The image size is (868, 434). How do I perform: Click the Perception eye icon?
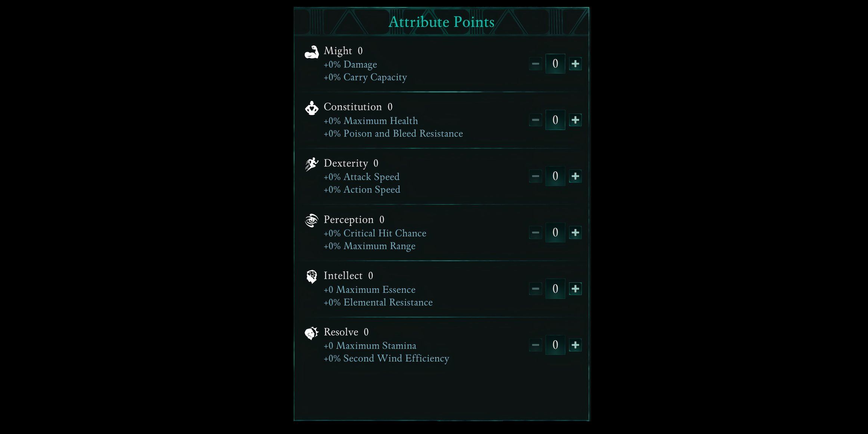click(311, 220)
